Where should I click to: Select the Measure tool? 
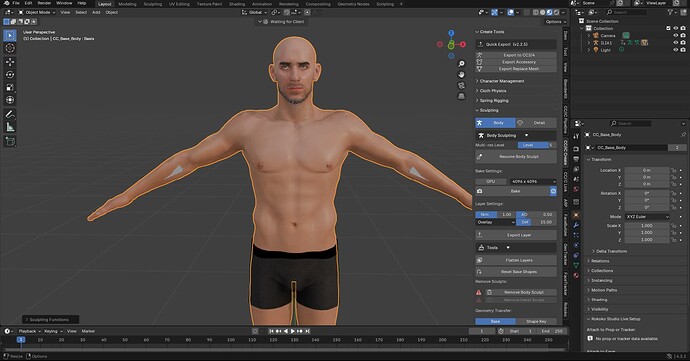tap(10, 127)
